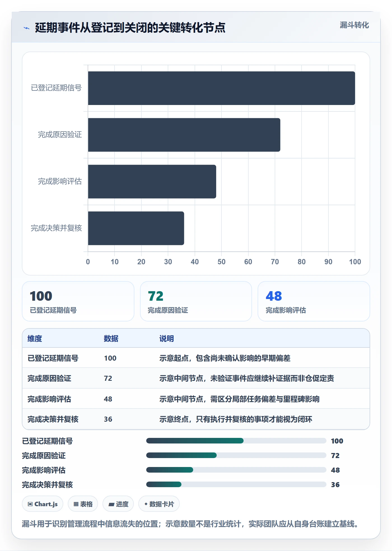
Task: Click the table cell 示意终点，只有执行并复核的事项才能视为闭环
Action: click(x=236, y=419)
